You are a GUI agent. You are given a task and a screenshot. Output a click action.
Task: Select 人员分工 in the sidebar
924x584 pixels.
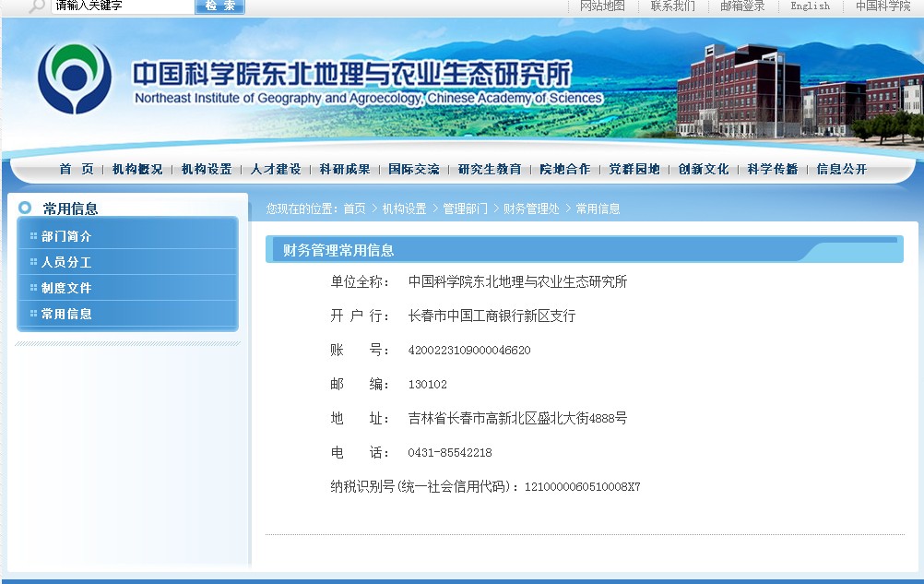(x=66, y=262)
